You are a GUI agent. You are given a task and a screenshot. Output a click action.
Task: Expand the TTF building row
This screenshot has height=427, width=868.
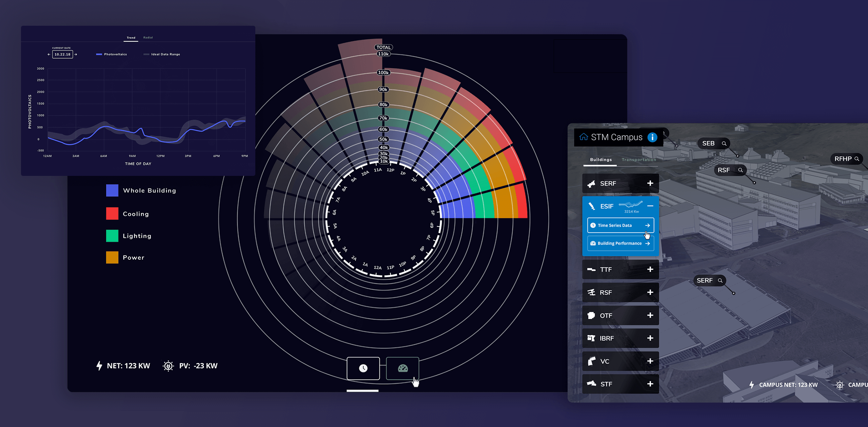tap(650, 269)
